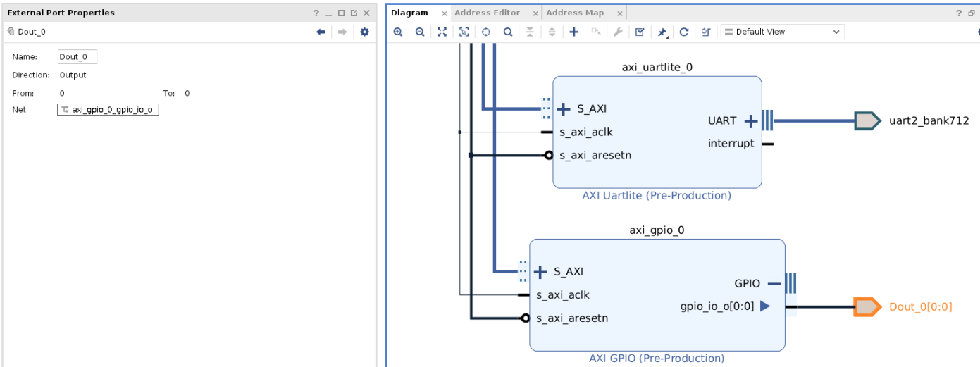The image size is (980, 367).
Task: Fit the diagram with Zoom Fit icon
Action: [x=442, y=32]
